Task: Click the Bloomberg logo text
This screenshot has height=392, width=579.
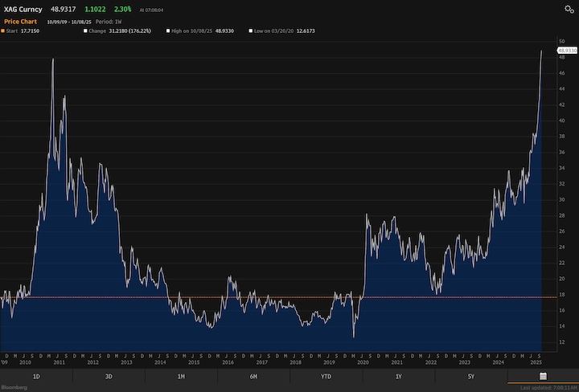Action: coord(14,387)
